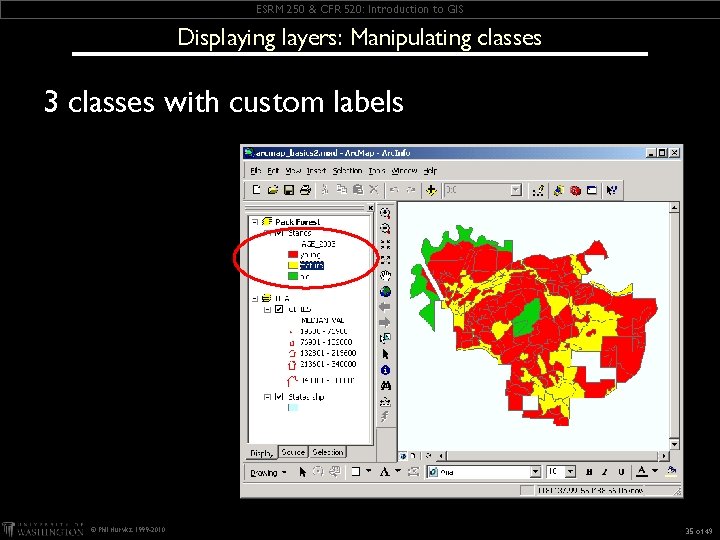The width and height of the screenshot is (720, 540).
Task: Select the Identify tool blue info icon
Action: pos(385,370)
